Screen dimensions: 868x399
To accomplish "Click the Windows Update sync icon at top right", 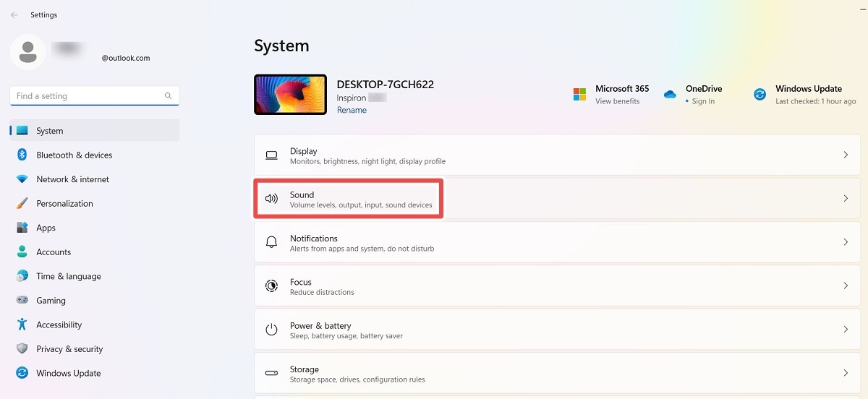I will 759,94.
